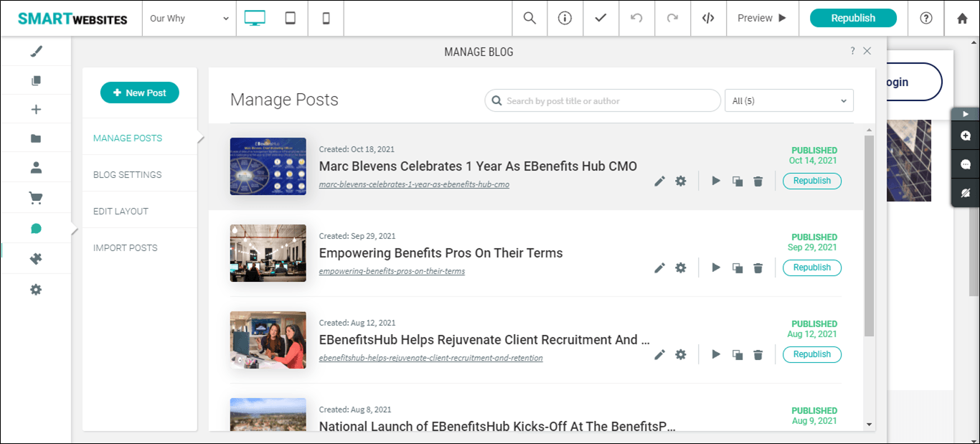This screenshot has width=980, height=444.
Task: Republish the Marc Blevens post
Action: click(812, 181)
